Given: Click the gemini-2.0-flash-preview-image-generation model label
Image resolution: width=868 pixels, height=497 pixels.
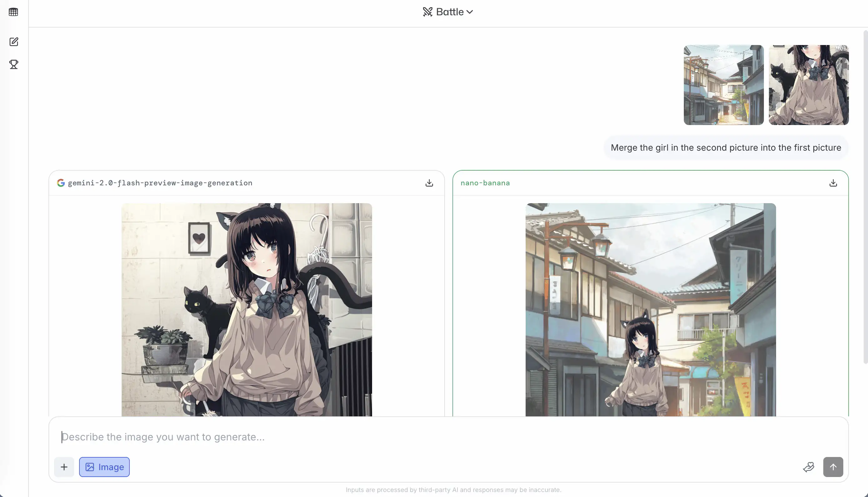Looking at the screenshot, I should point(160,183).
